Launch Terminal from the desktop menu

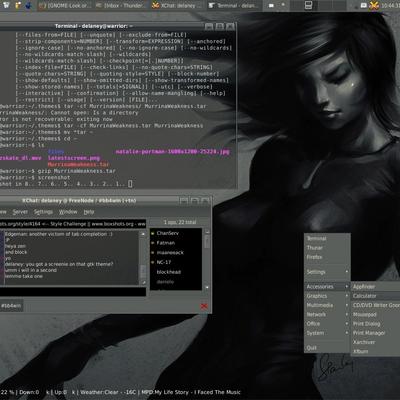click(x=327, y=238)
